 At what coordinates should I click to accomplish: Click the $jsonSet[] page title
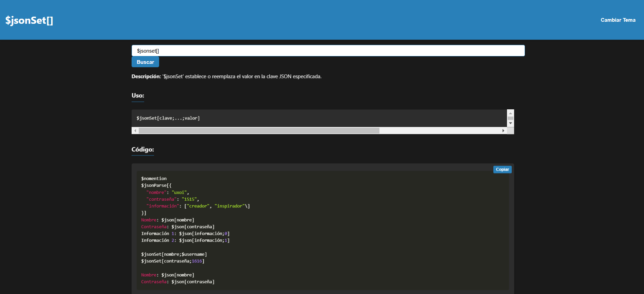[29, 20]
